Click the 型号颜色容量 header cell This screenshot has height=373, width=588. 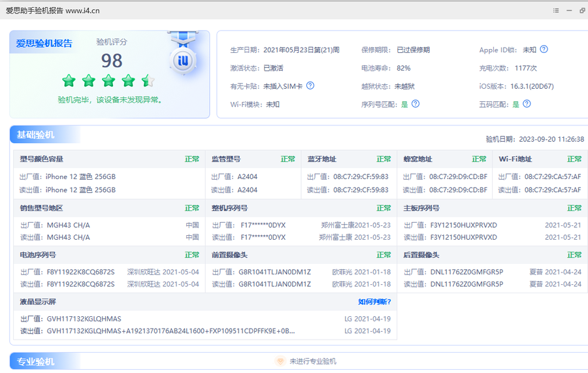click(110, 159)
